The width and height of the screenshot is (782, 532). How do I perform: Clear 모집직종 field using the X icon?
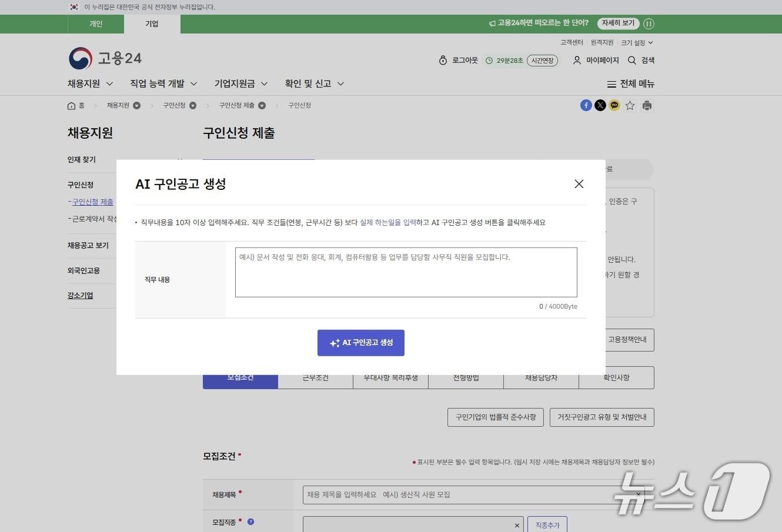(517, 524)
